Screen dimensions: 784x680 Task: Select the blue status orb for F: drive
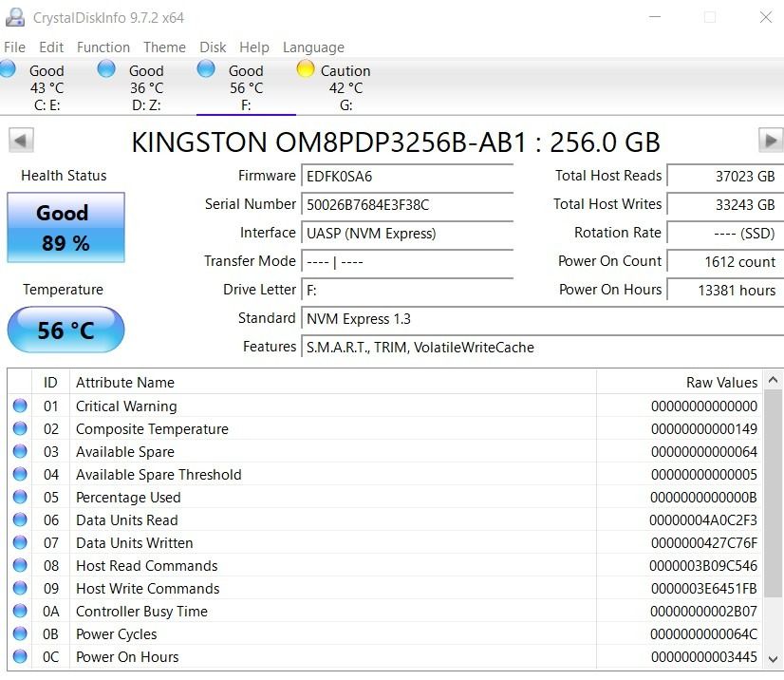click(206, 68)
